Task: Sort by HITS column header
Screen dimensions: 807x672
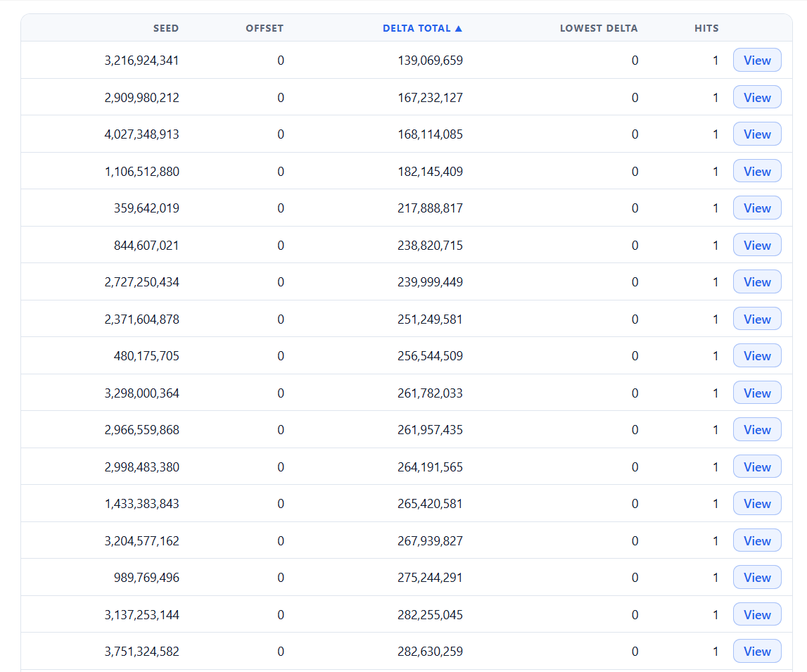Action: (x=706, y=28)
